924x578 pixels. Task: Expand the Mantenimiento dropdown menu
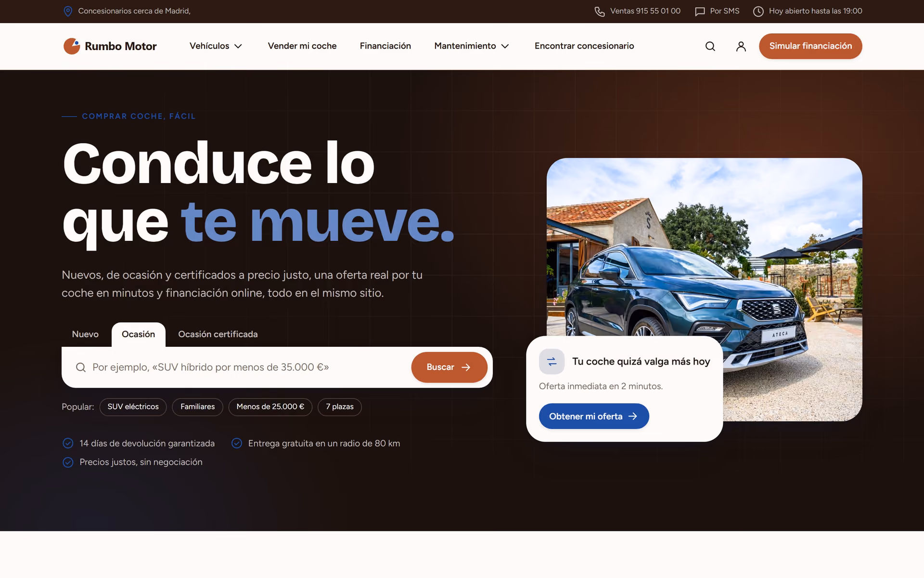point(472,46)
